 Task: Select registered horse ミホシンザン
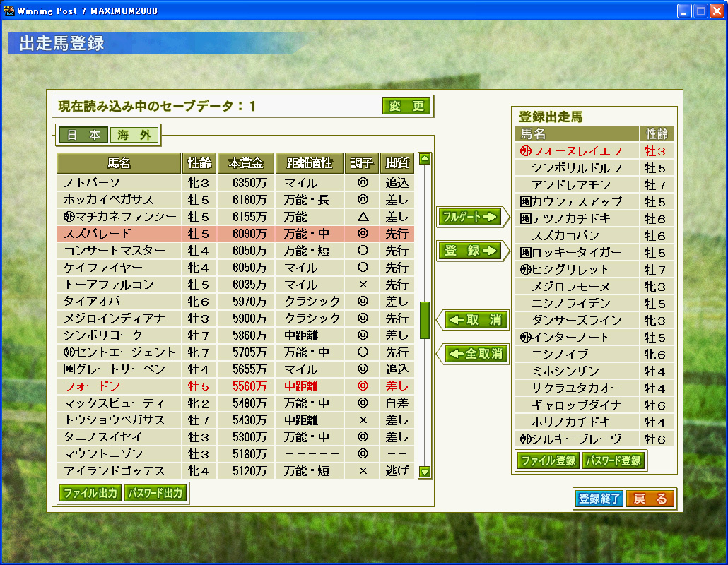tap(594, 371)
